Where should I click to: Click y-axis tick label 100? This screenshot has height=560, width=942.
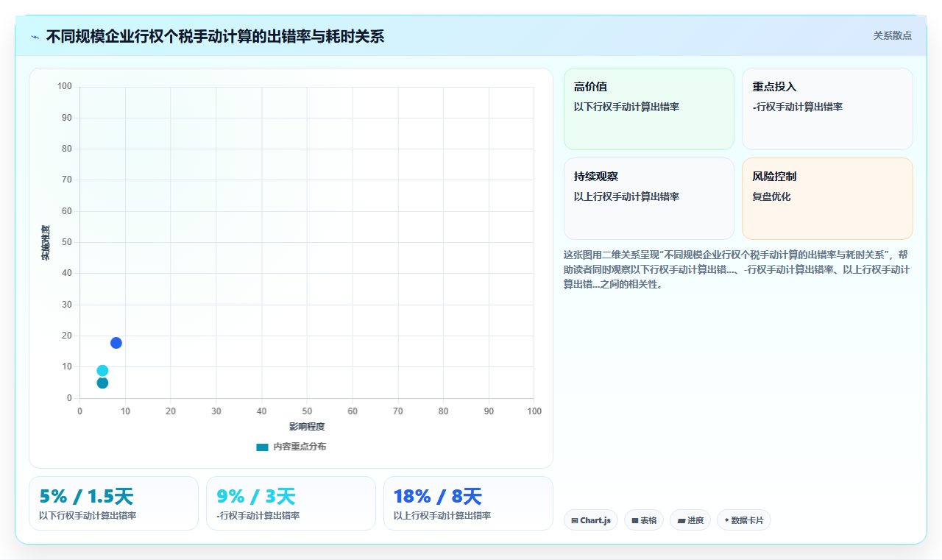[65, 87]
